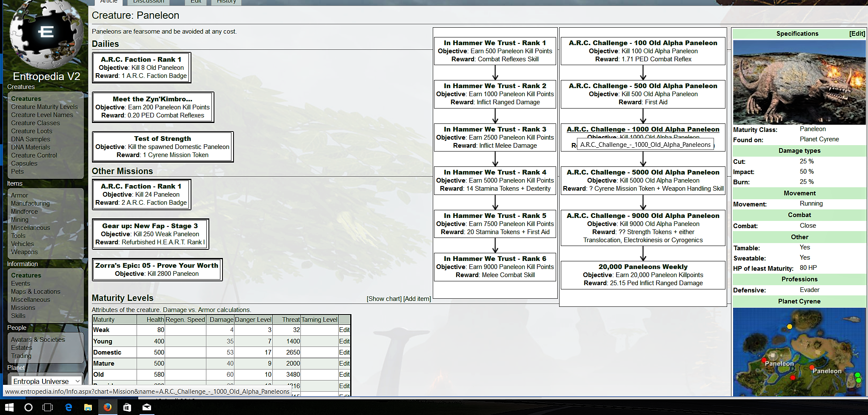Click the Planet Cyrene map image

point(799,352)
